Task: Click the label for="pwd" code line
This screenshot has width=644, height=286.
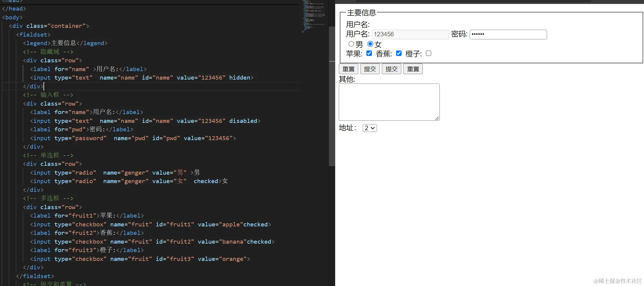Action: [x=82, y=129]
